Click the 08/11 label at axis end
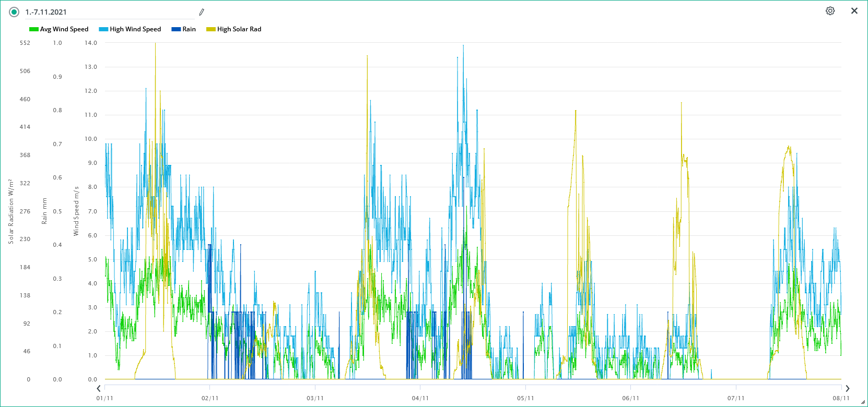Viewport: 868px width, 407px height. click(841, 398)
